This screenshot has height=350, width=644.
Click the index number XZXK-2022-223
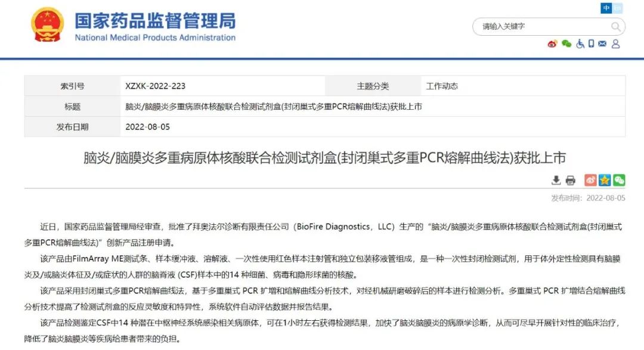point(155,86)
